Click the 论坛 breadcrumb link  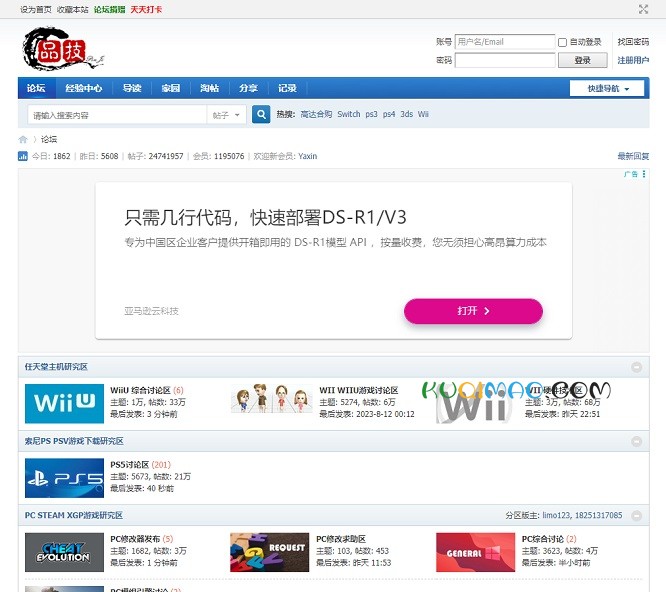[x=49, y=139]
